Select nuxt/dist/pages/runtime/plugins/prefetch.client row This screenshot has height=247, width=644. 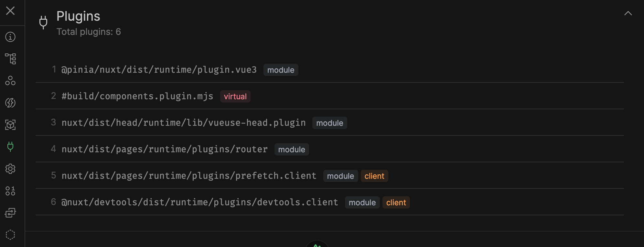(330, 176)
